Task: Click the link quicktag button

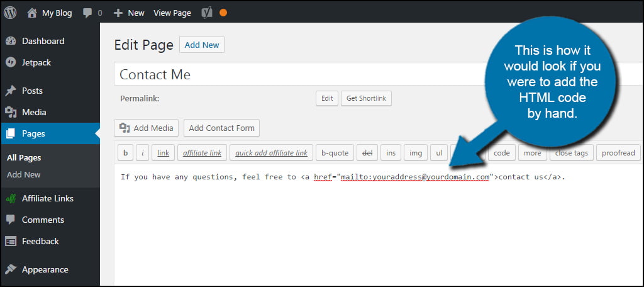Action: (163, 153)
